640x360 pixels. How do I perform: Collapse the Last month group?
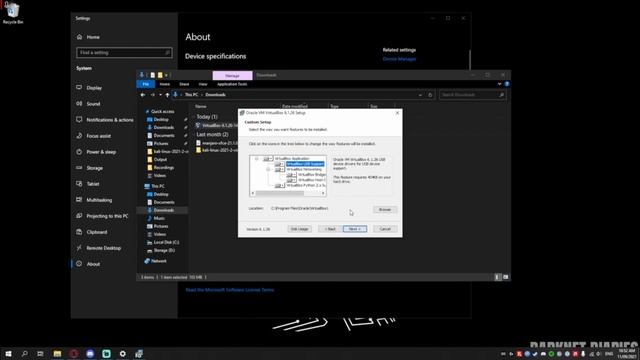click(x=193, y=134)
